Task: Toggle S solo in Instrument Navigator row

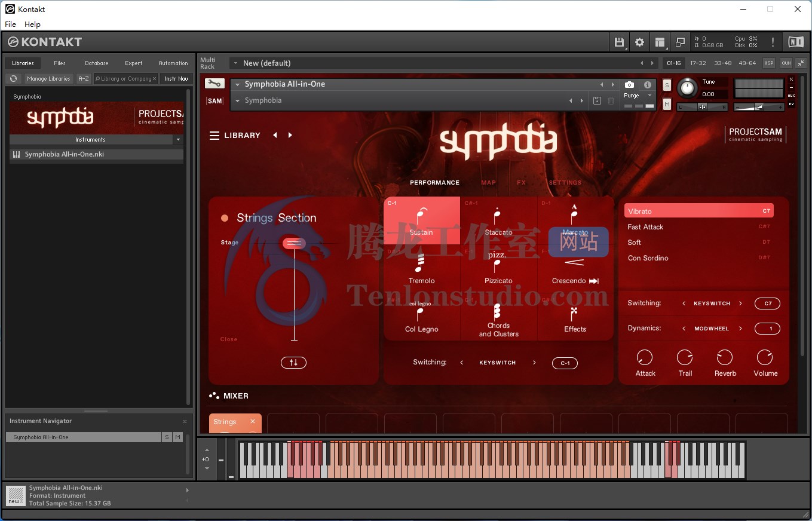Action: [x=167, y=437]
